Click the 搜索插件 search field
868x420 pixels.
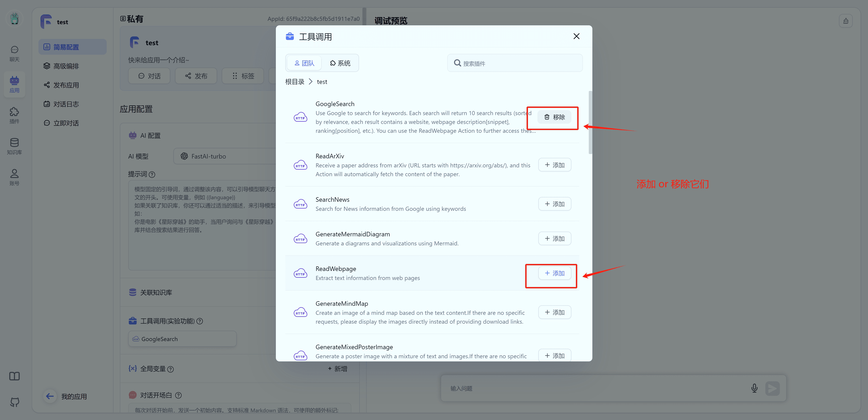click(x=519, y=63)
